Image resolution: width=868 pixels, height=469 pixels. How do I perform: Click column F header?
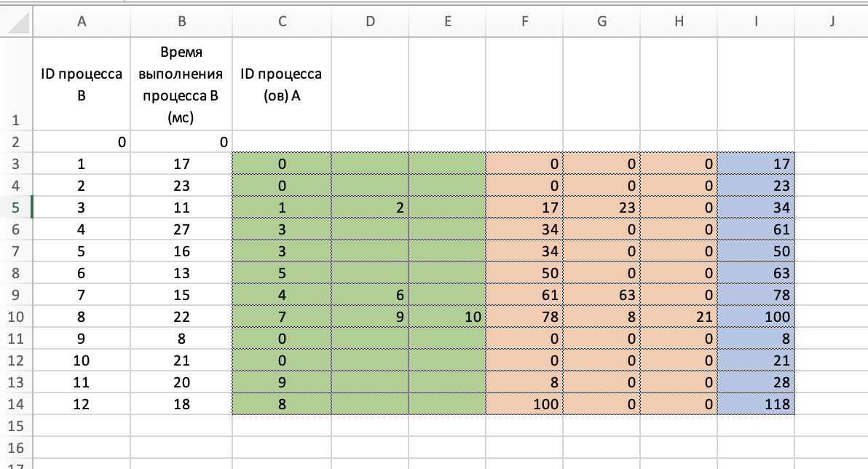pos(524,23)
